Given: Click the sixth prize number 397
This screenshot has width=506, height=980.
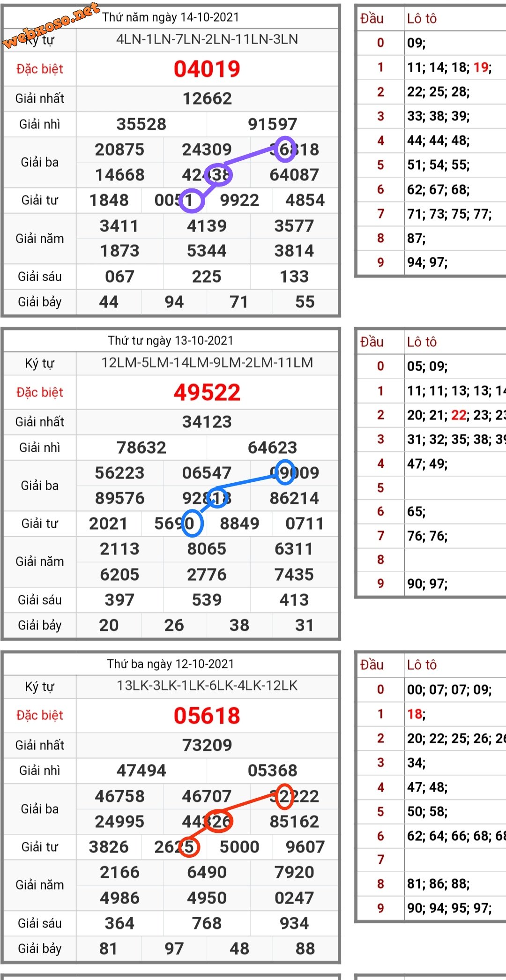Looking at the screenshot, I should pos(120,600).
